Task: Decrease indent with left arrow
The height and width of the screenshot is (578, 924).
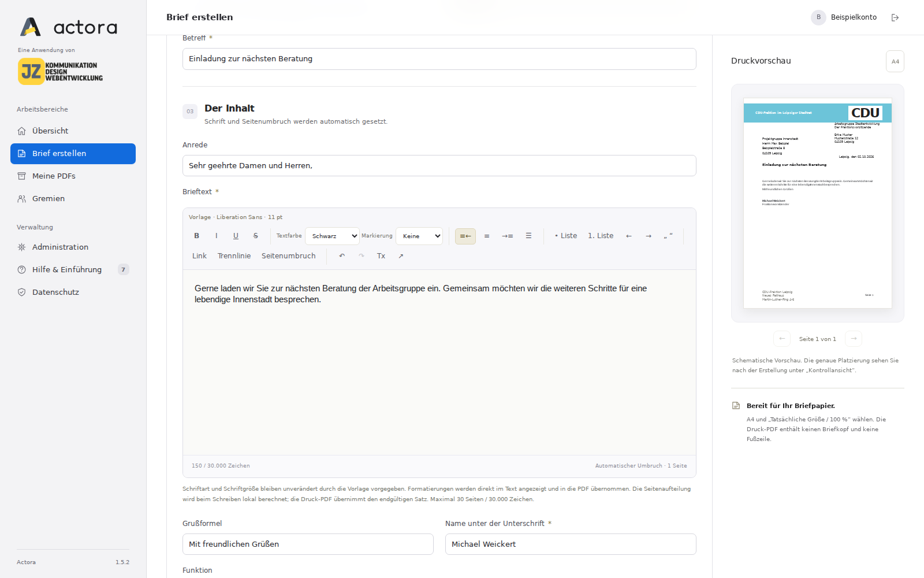Action: click(629, 236)
